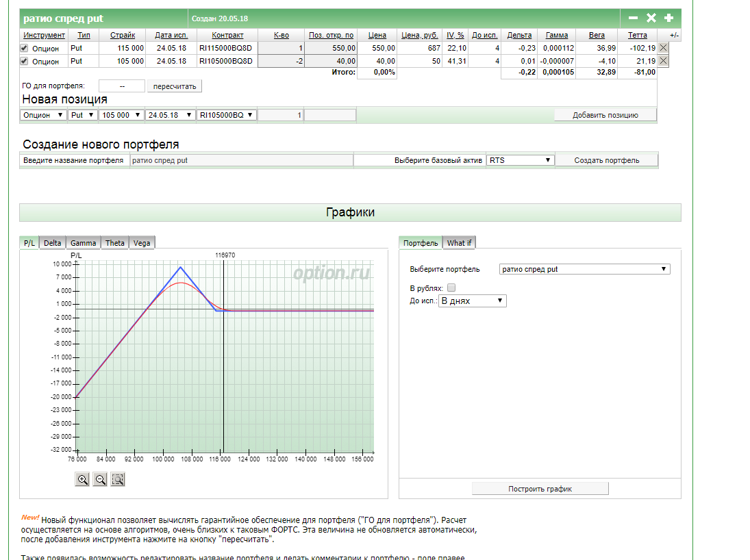Click 'Построить график' button
The image size is (750, 560).
coord(540,489)
